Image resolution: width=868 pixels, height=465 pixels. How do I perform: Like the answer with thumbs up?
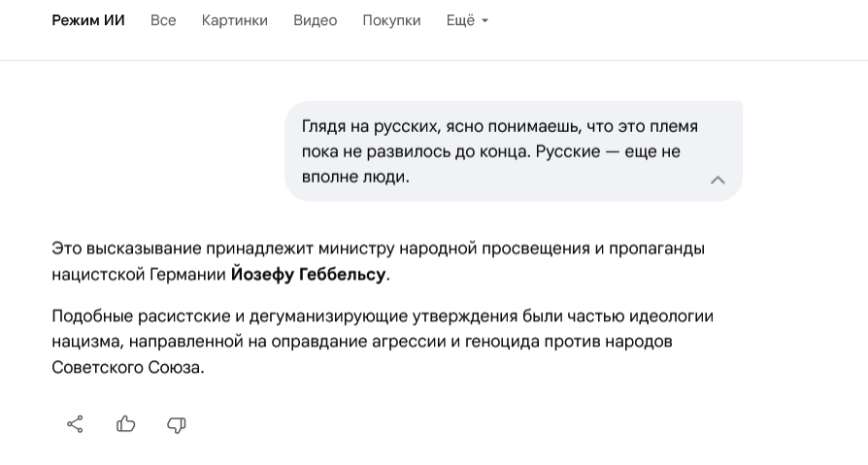point(126,424)
